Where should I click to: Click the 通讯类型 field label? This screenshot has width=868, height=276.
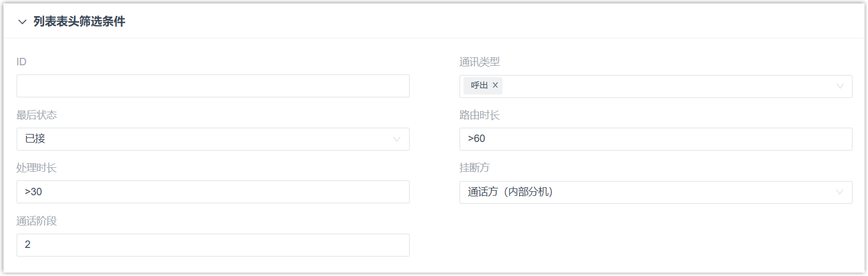(480, 62)
